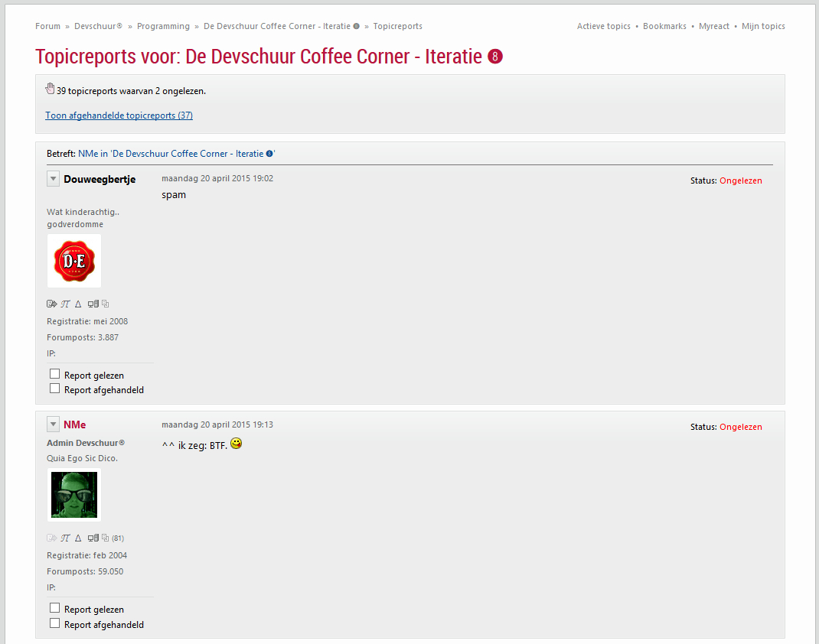
Task: Click the smiley emoticon in NMe's report
Action: coord(236,444)
